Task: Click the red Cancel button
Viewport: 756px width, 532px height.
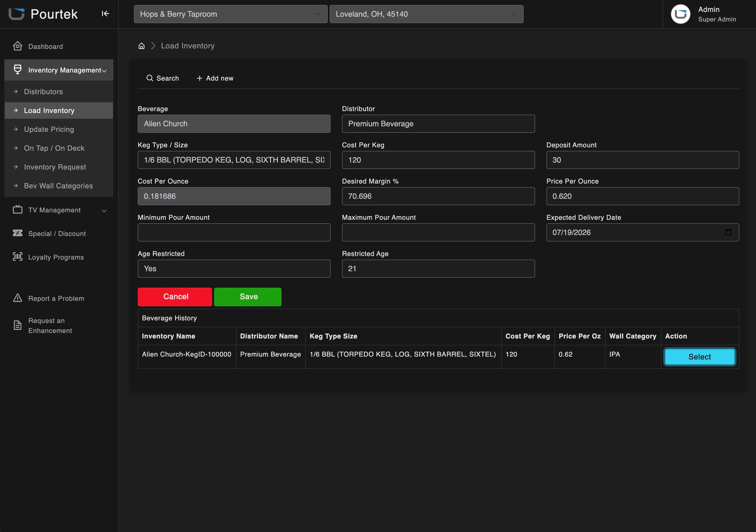Action: [x=175, y=297]
